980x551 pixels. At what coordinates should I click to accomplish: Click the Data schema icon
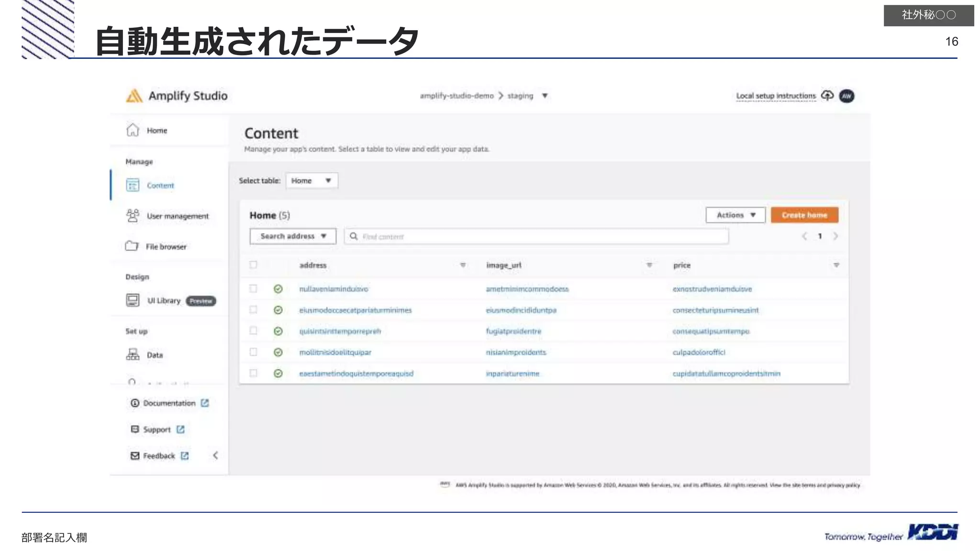(133, 354)
